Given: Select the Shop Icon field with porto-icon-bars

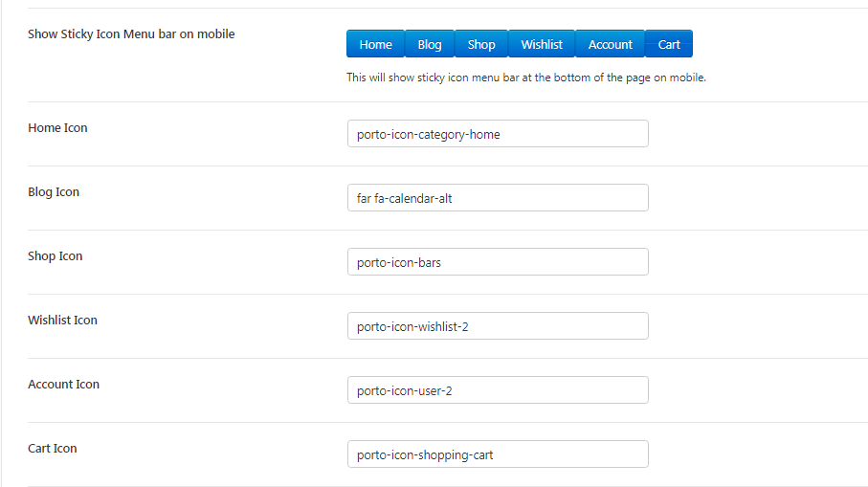Looking at the screenshot, I should [x=498, y=262].
